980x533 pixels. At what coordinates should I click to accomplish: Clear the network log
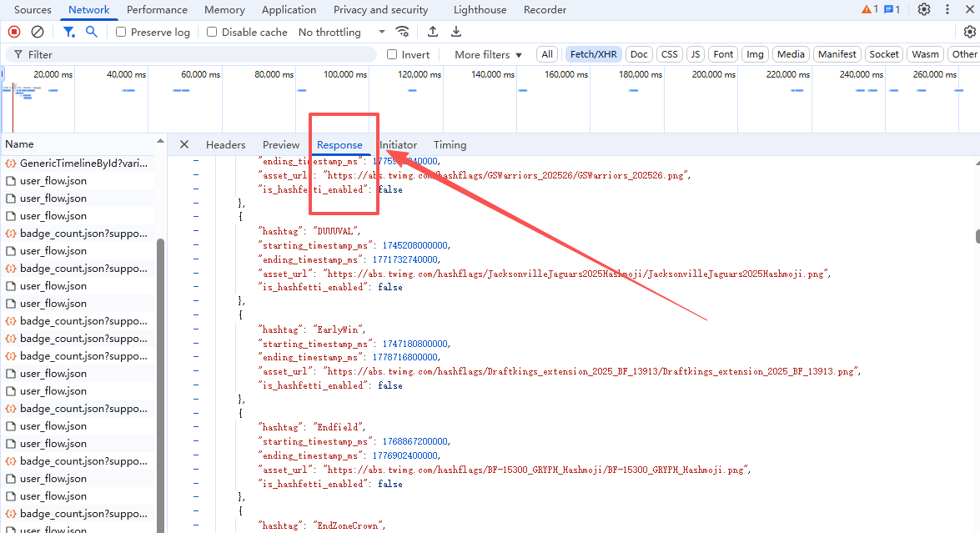tap(38, 32)
